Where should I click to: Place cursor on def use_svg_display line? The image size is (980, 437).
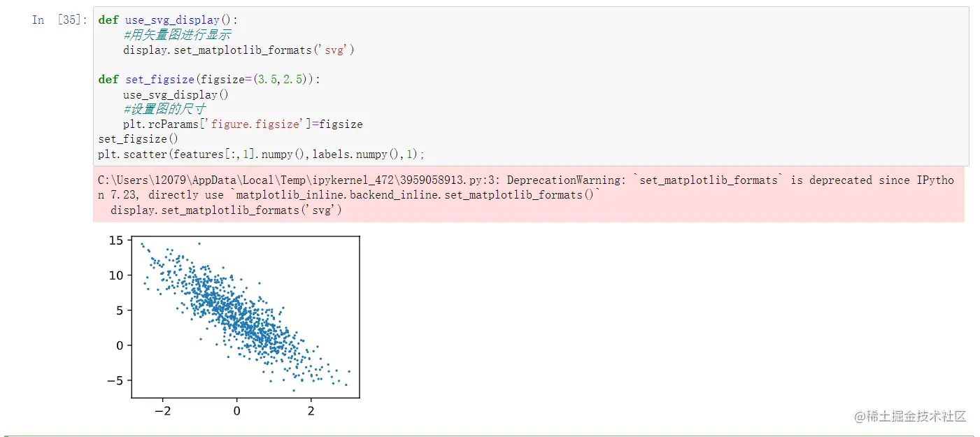(x=168, y=20)
